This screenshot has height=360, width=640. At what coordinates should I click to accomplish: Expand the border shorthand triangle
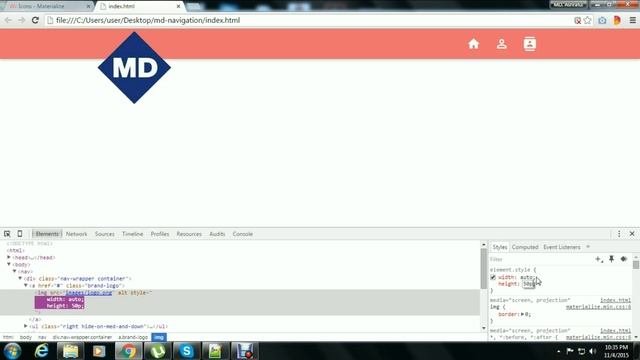pyautogui.click(x=522, y=314)
